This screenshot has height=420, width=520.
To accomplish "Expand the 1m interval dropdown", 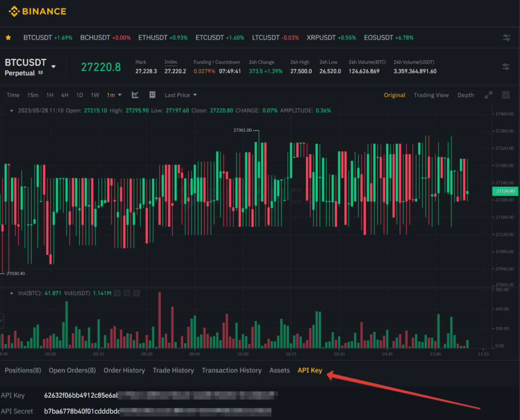I will 114,95.
